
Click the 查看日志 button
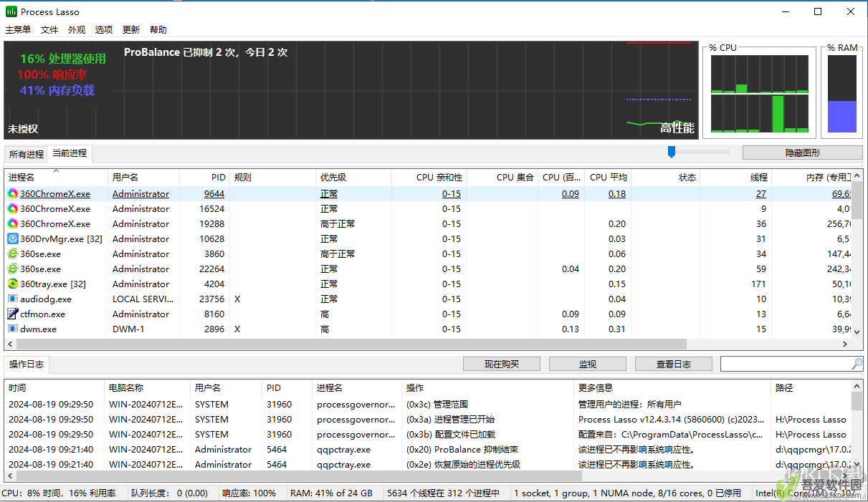click(674, 364)
